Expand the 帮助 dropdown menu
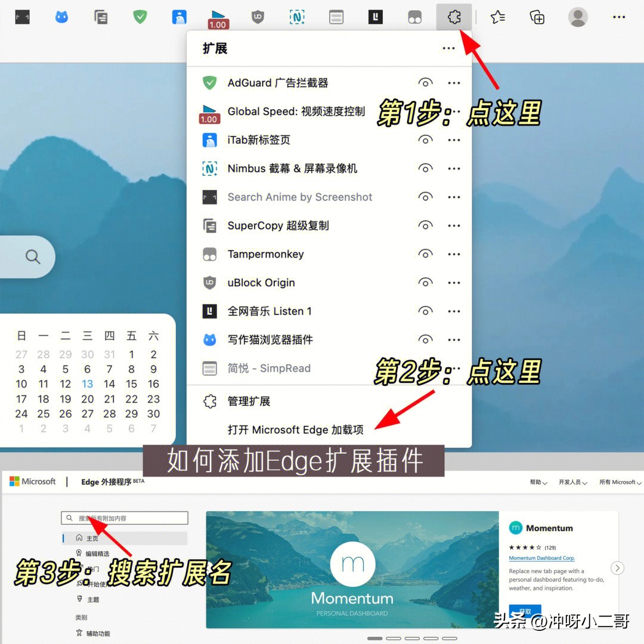The image size is (644, 644). (x=537, y=482)
